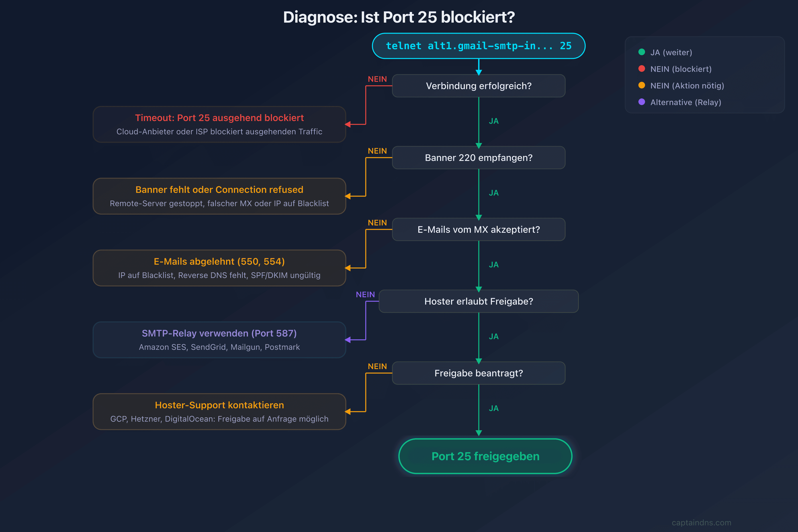798x532 pixels.
Task: Click the Verbindung erfolgreich? decision box
Action: pos(478,86)
